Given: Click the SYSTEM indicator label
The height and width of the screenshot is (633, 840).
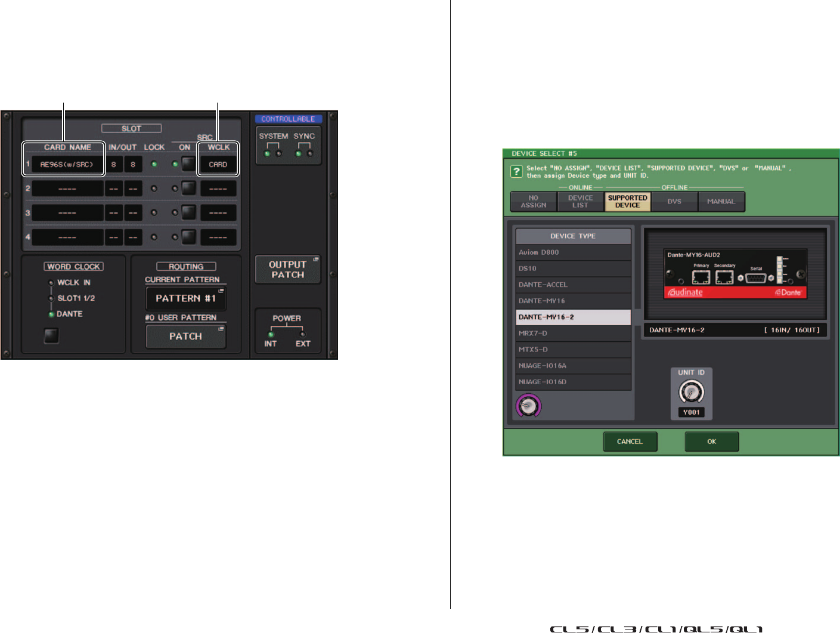Looking at the screenshot, I should point(274,136).
